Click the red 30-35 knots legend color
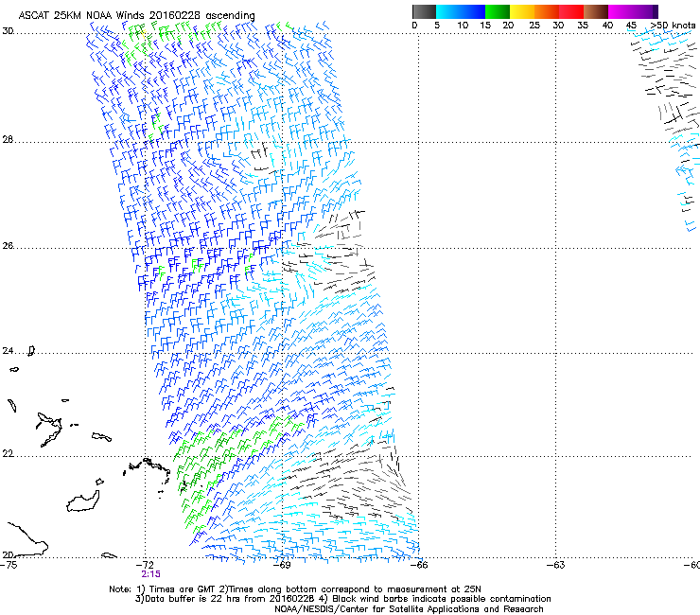The image size is (700, 615). tap(571, 11)
